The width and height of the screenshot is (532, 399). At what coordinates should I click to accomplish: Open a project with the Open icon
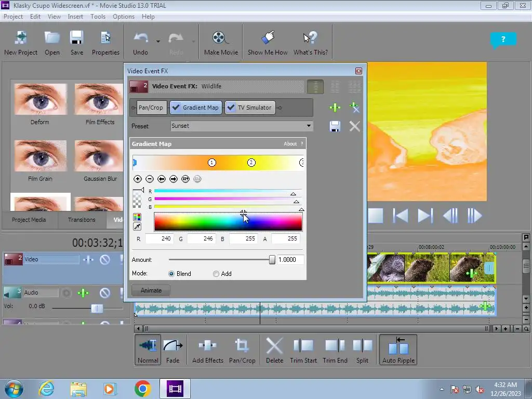tap(52, 43)
